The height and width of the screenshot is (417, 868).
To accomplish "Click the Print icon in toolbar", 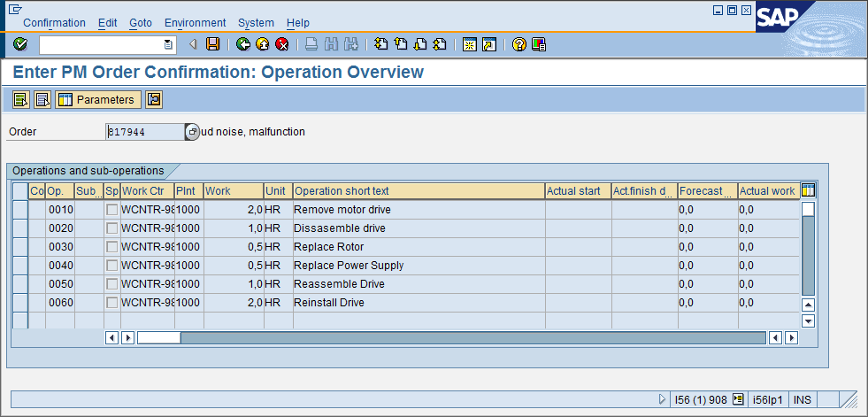I will (311, 44).
